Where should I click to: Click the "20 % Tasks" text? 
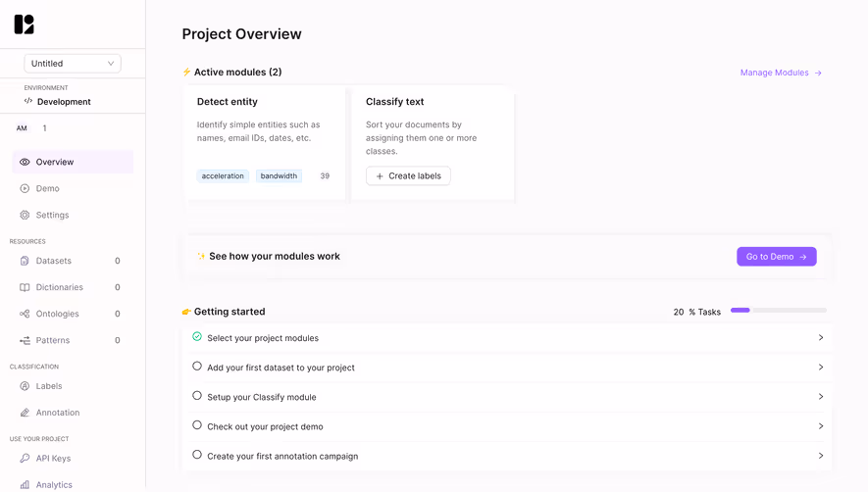click(697, 312)
